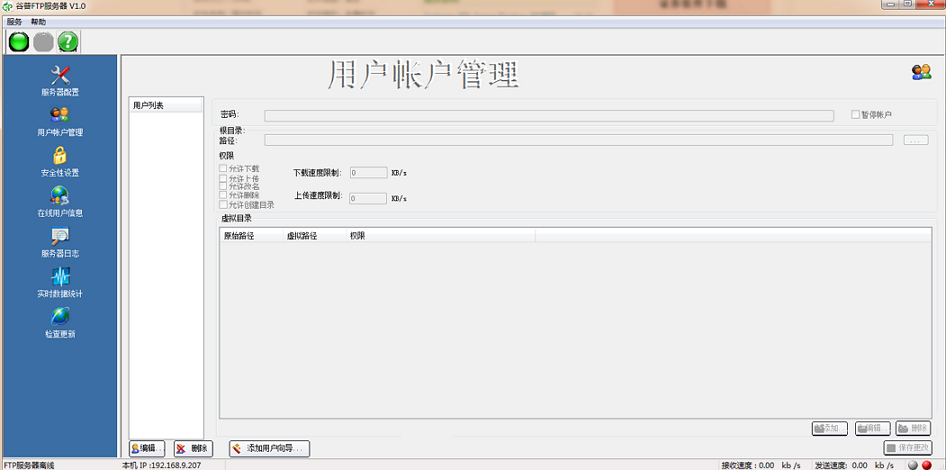Image resolution: width=946 pixels, height=470 pixels.
Task: Click virtual directory 编辑 button
Action: (x=872, y=428)
